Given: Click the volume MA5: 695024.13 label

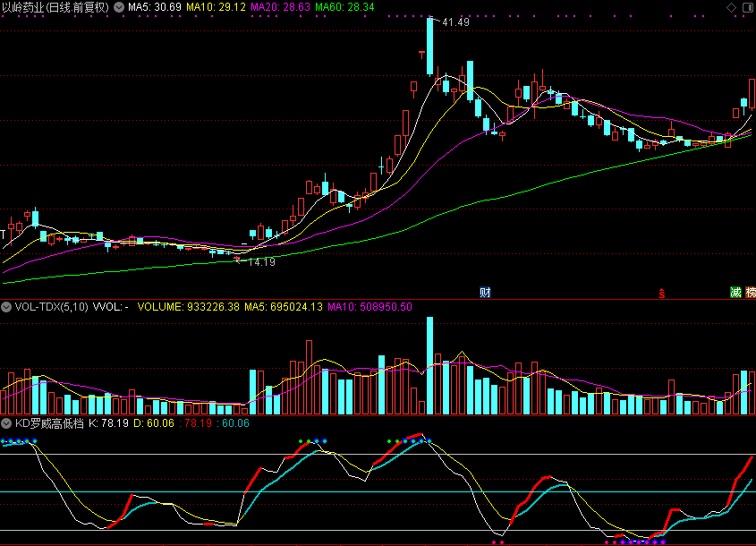Looking at the screenshot, I should [x=284, y=307].
